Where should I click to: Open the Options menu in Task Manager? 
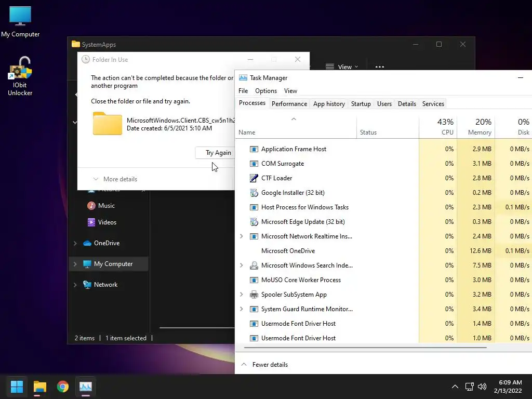coord(266,91)
